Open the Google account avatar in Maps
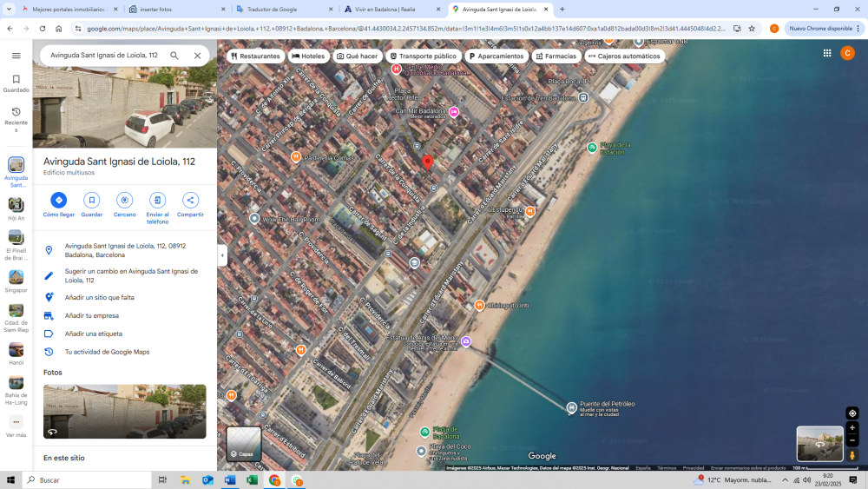This screenshot has width=868, height=489. (x=847, y=53)
